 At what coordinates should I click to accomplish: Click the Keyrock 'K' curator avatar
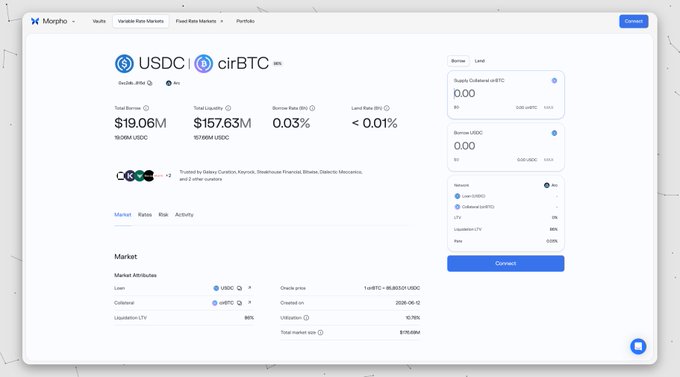tap(130, 176)
